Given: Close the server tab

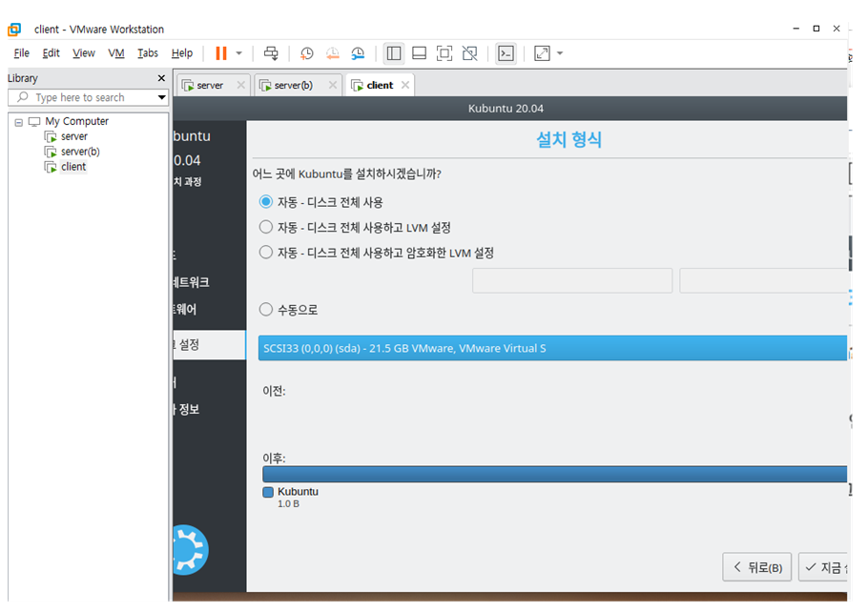Looking at the screenshot, I should (240, 85).
